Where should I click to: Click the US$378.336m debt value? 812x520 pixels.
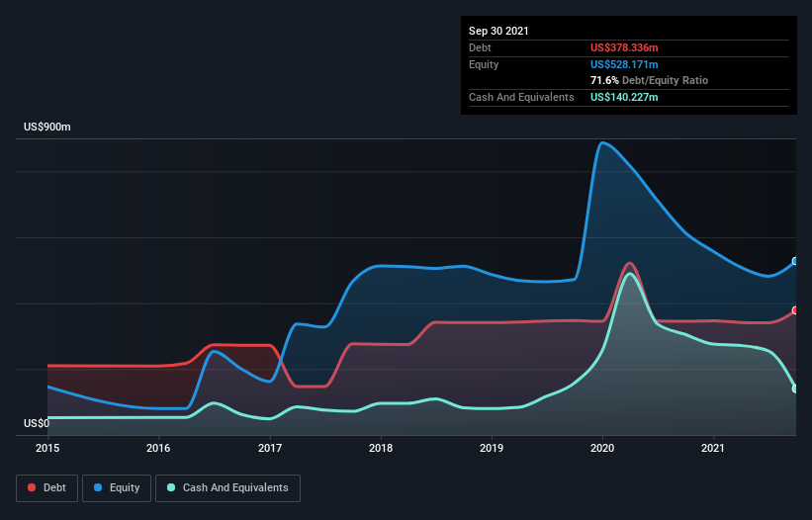click(x=624, y=47)
